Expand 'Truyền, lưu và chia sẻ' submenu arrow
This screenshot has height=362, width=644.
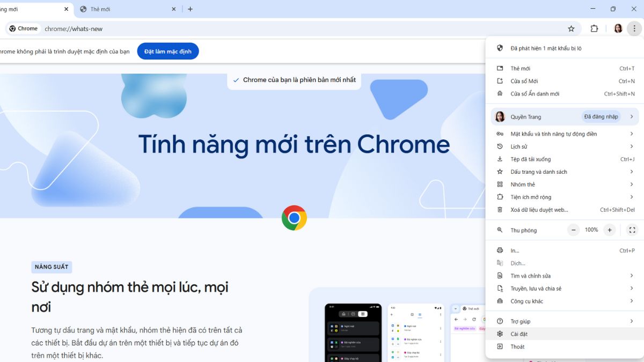[632, 289]
